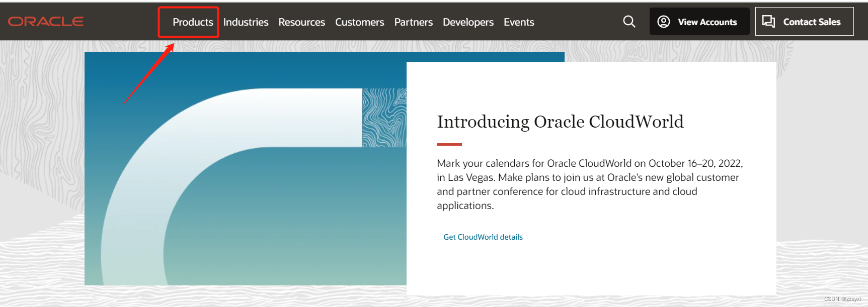
Task: Open the Products menu
Action: click(x=193, y=22)
